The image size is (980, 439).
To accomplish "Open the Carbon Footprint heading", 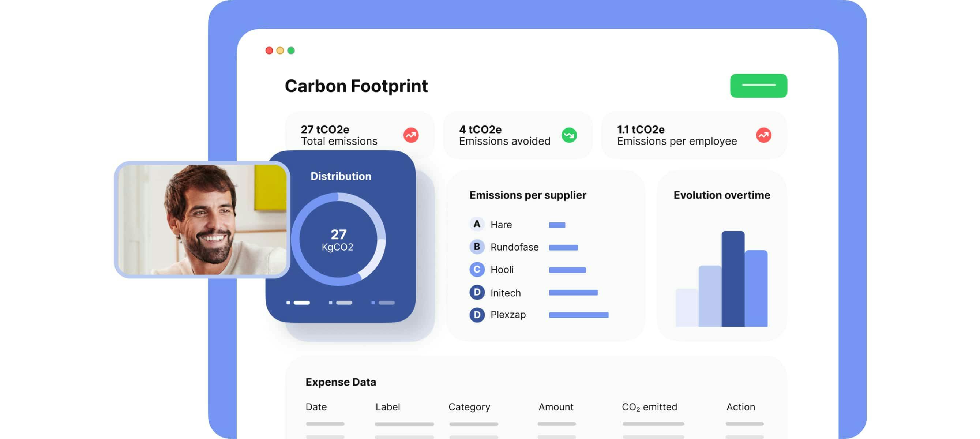I will point(356,86).
